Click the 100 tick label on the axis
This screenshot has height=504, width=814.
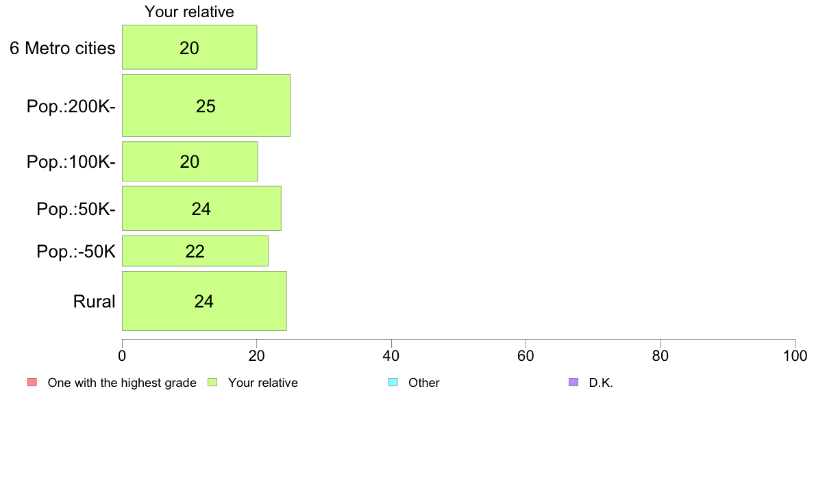[x=795, y=355]
